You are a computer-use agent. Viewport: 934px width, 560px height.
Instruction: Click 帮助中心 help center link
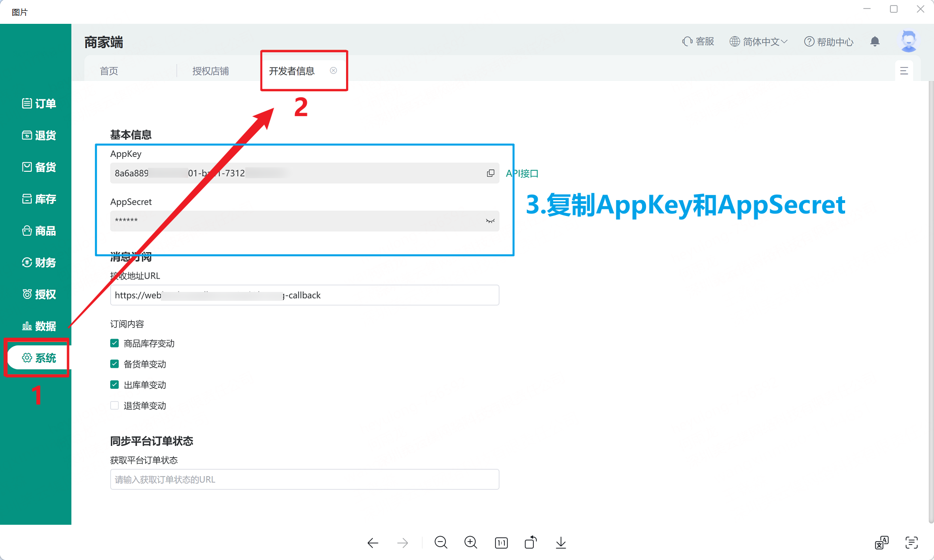[829, 42]
